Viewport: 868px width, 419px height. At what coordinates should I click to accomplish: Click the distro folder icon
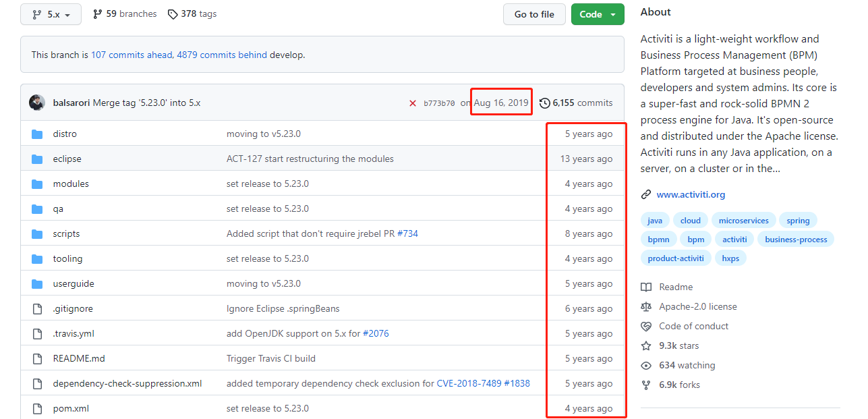(x=37, y=134)
